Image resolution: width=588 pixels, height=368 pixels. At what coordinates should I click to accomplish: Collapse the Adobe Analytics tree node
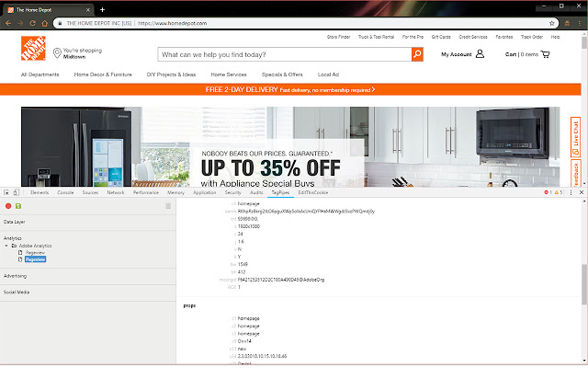coord(6,246)
